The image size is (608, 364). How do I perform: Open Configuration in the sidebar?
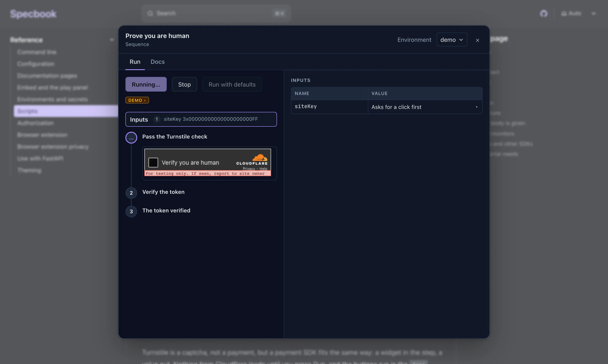coord(36,64)
